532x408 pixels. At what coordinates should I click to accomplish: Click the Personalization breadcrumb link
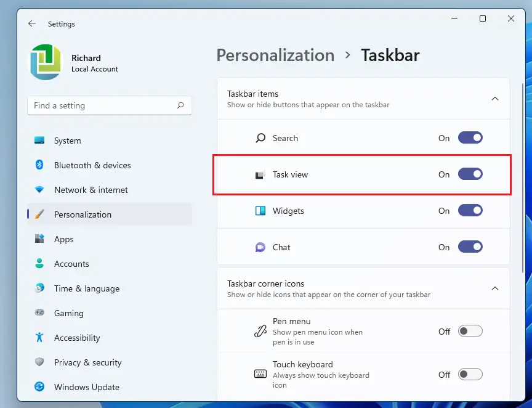click(x=275, y=55)
